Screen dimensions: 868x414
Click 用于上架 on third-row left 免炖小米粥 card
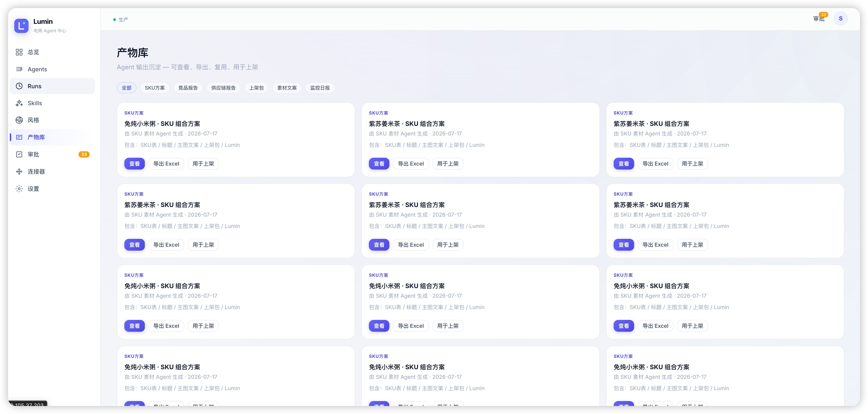(203, 326)
